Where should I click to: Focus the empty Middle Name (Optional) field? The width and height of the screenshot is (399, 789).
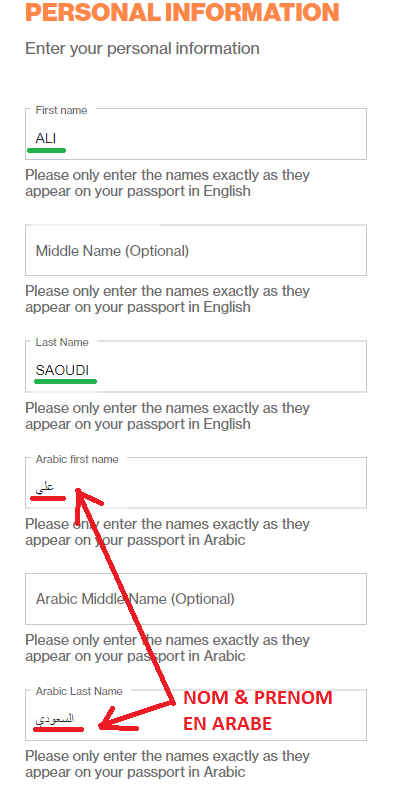click(x=196, y=250)
